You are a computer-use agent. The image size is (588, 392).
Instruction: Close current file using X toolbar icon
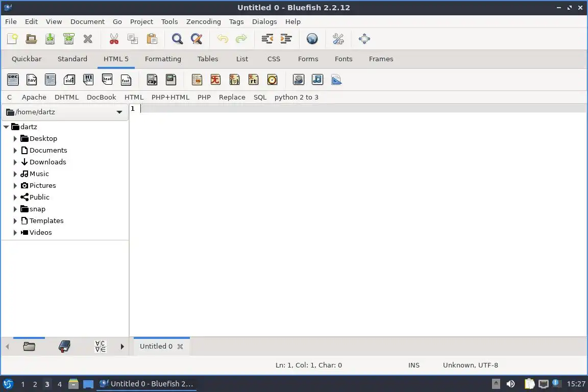click(x=88, y=39)
